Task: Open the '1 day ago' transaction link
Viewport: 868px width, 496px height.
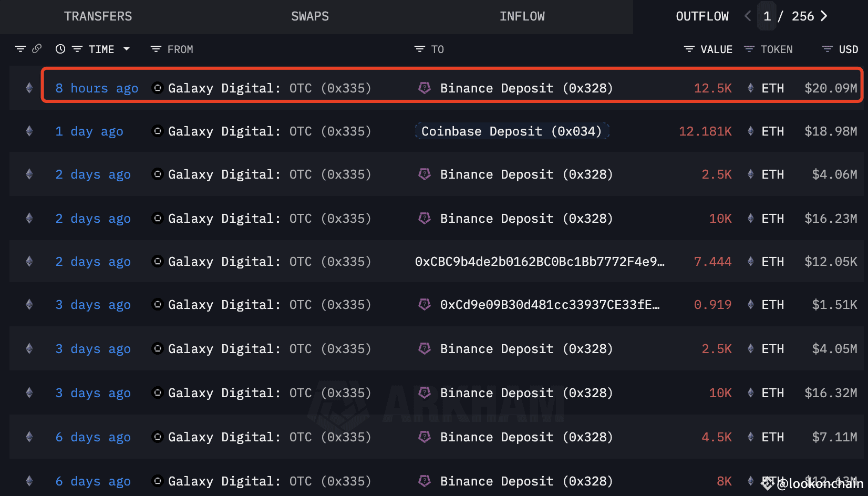Action: tap(89, 131)
